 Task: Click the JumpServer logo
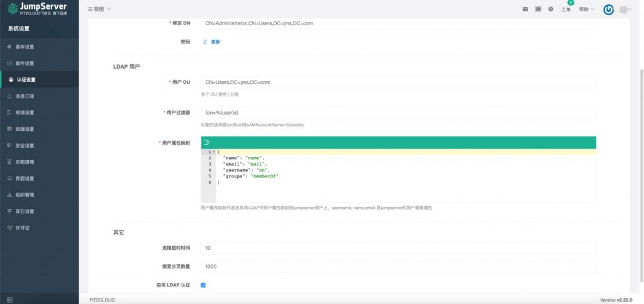tap(38, 9)
